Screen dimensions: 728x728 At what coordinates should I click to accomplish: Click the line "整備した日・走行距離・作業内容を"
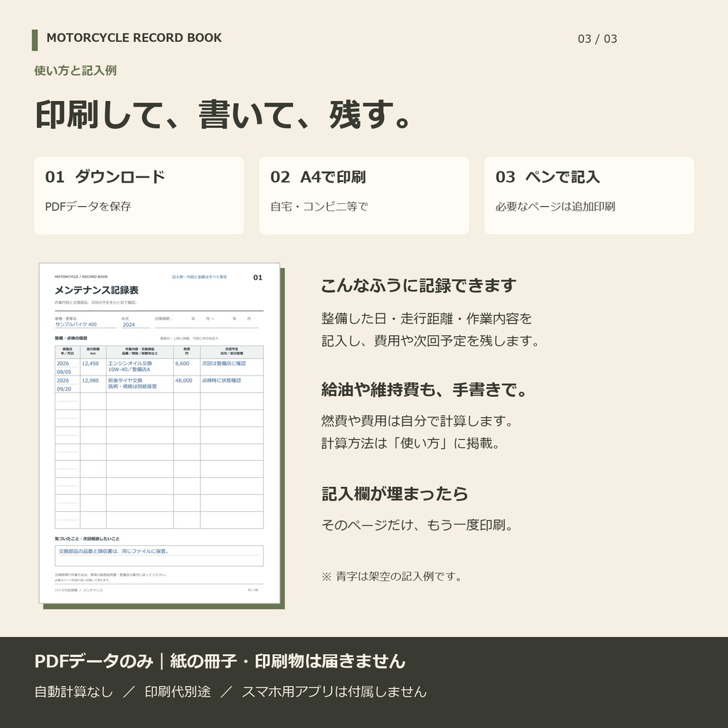427,318
